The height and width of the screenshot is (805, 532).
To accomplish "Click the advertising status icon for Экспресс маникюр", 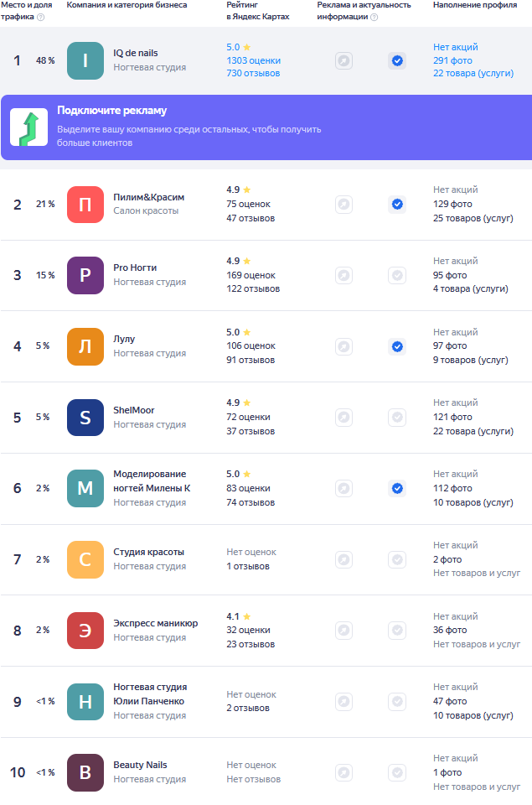I will [343, 630].
